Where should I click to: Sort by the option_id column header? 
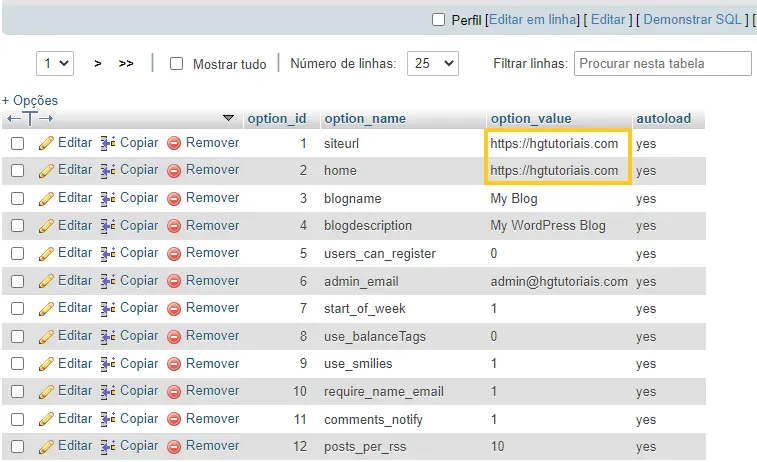pyautogui.click(x=277, y=119)
